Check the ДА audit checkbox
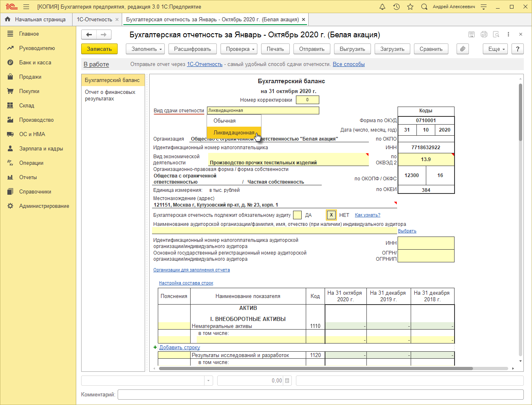Viewport: 532px width, 405px height. tap(298, 215)
